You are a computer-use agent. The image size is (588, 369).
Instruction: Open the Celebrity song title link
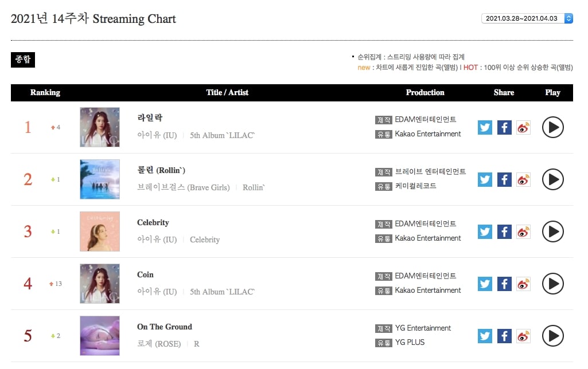tap(153, 222)
